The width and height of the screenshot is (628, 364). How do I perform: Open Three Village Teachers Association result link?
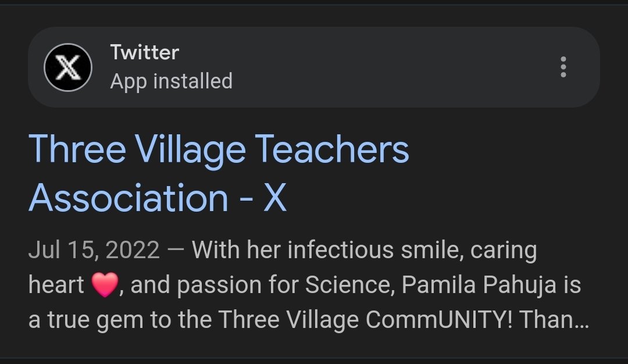click(x=219, y=149)
